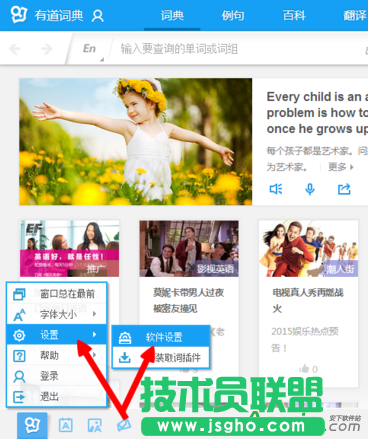Viewport: 368px width, 442px height.
Task: Click the login person icon in menu
Action: [x=19, y=376]
